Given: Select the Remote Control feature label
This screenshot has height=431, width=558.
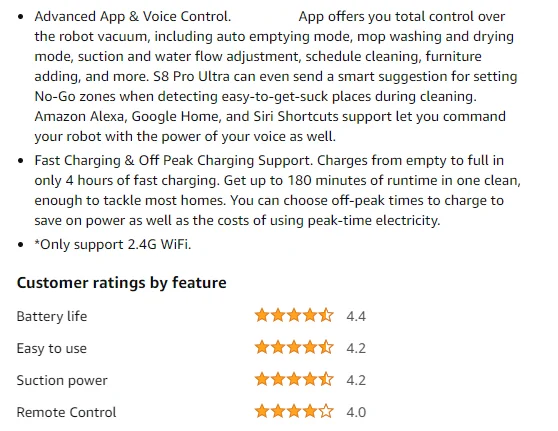Looking at the screenshot, I should coord(67,412).
